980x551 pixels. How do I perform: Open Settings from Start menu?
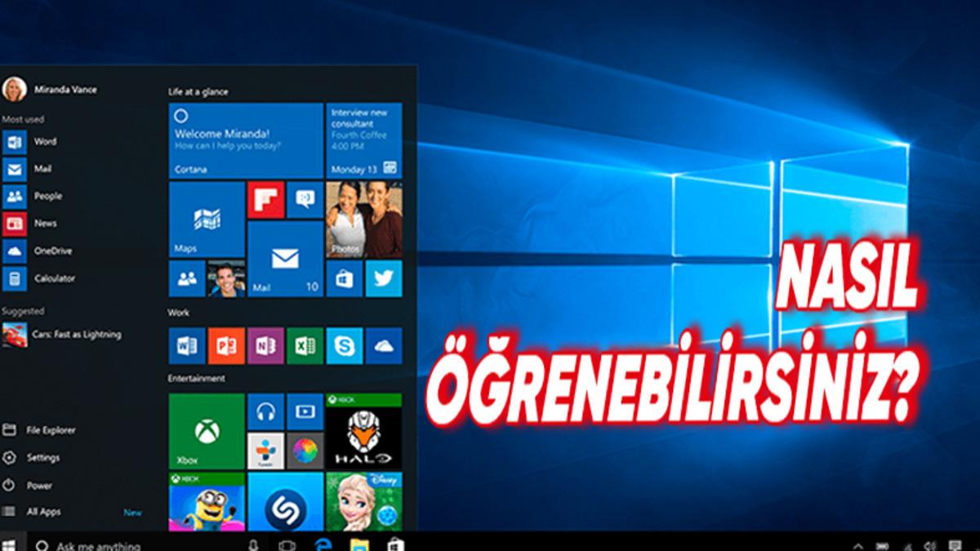(42, 458)
